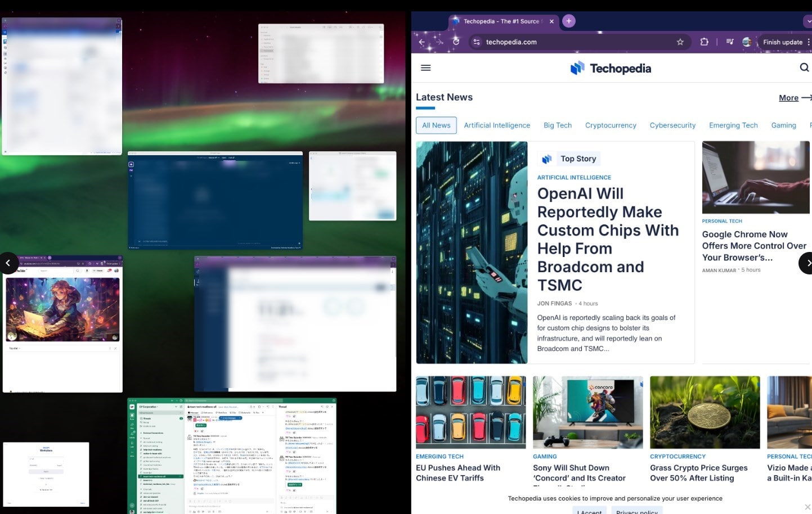
Task: Click the GAMING category label above Sony article
Action: point(545,457)
